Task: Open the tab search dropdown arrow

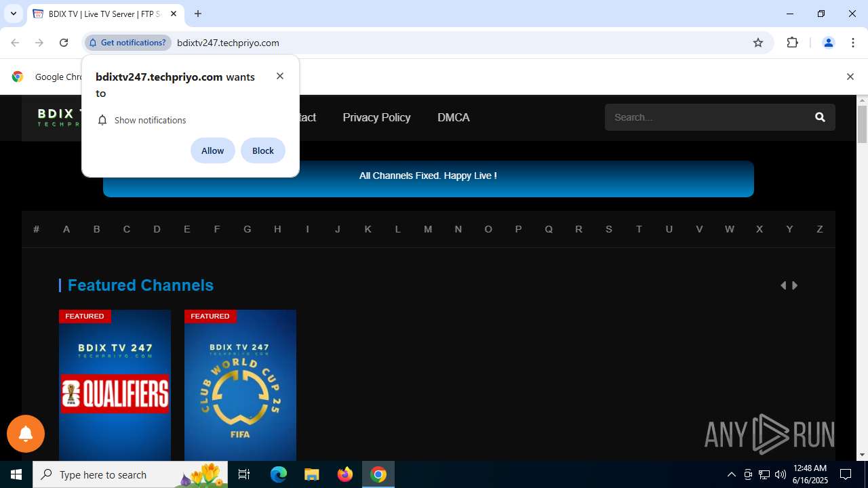Action: point(13,14)
